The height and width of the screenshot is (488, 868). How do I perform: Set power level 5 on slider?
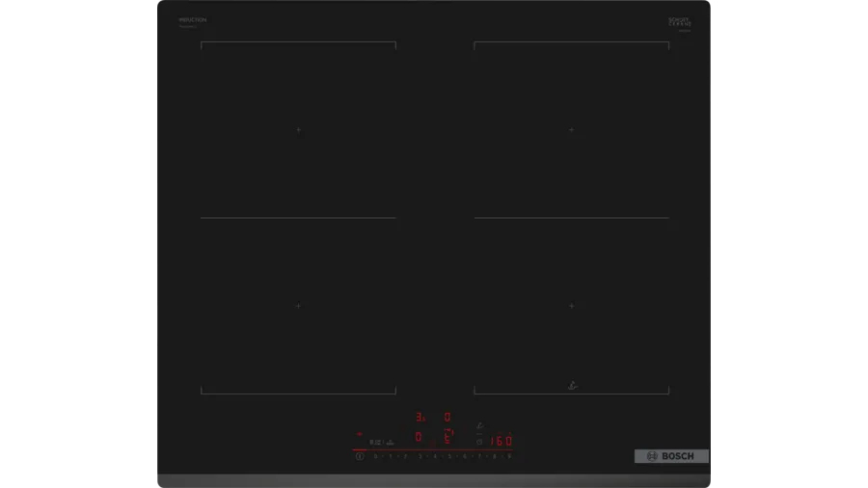[x=449, y=456]
